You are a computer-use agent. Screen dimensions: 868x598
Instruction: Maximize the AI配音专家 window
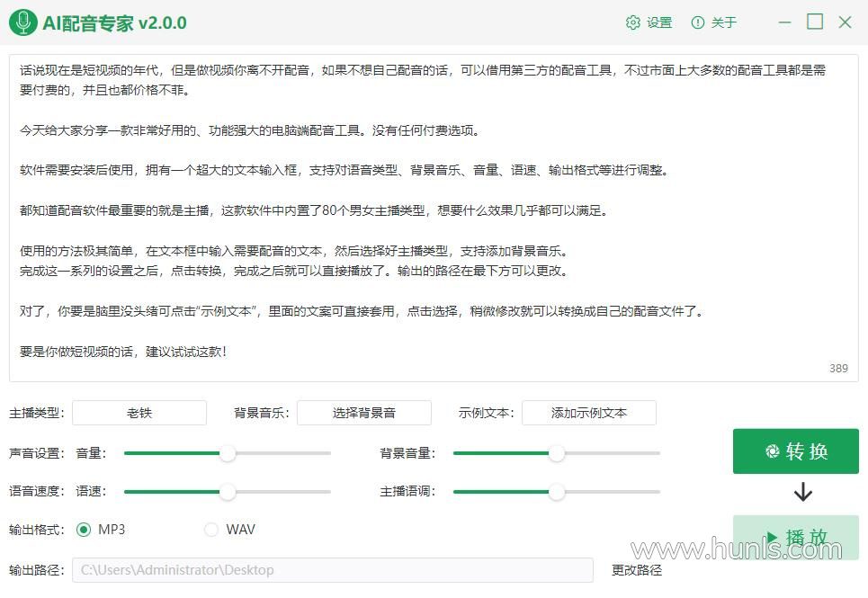(815, 22)
